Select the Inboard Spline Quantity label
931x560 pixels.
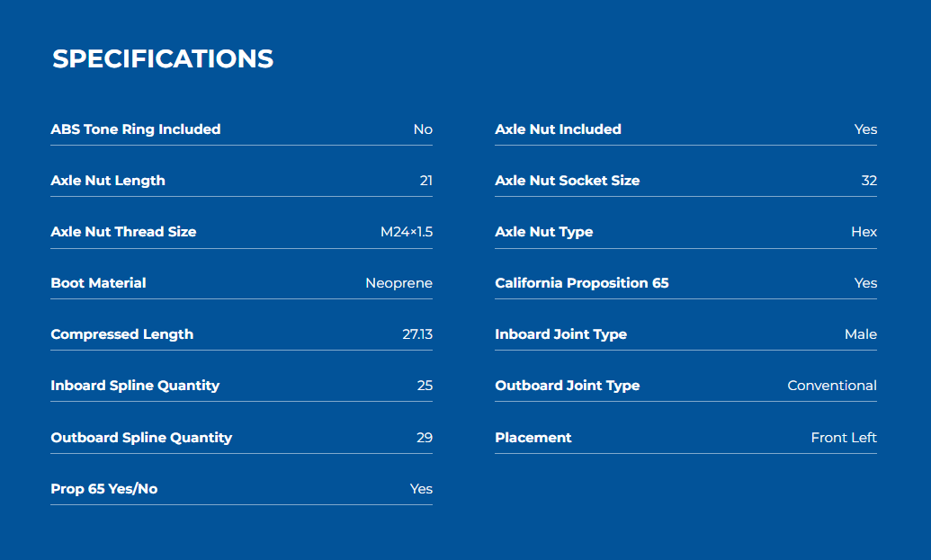click(135, 386)
